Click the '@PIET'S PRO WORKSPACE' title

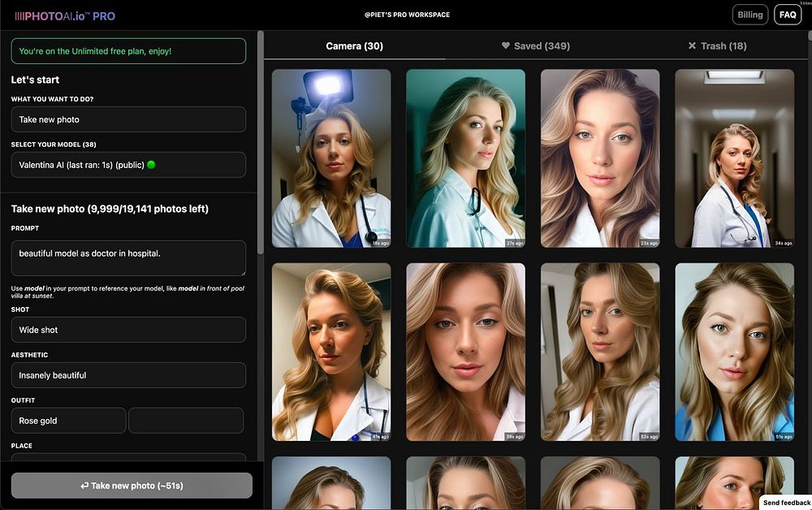[407, 15]
